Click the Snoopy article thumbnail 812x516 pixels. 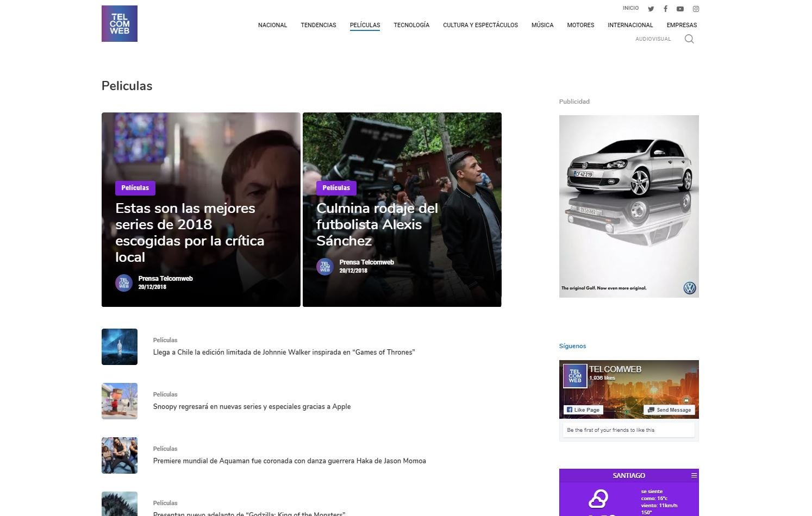(x=120, y=401)
